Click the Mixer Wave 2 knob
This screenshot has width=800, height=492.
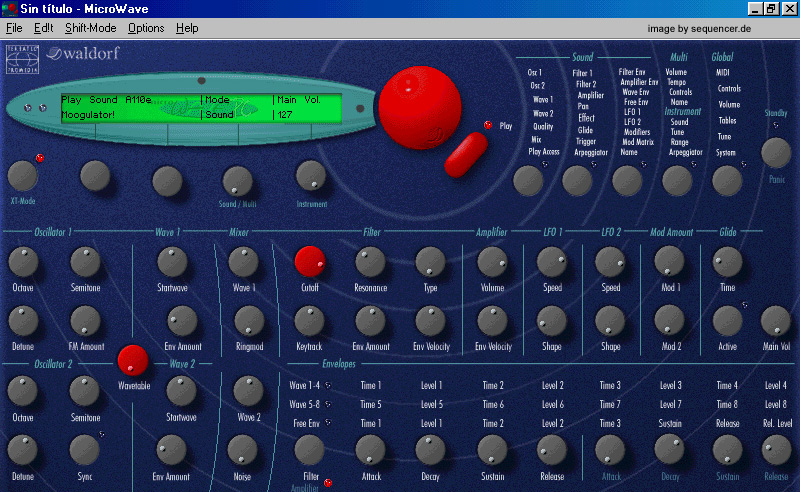tap(248, 391)
